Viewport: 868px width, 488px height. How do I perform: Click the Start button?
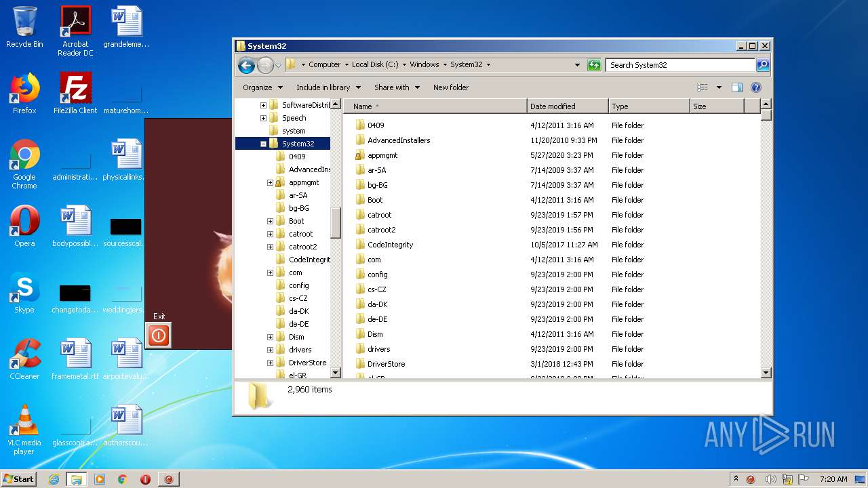tap(19, 479)
